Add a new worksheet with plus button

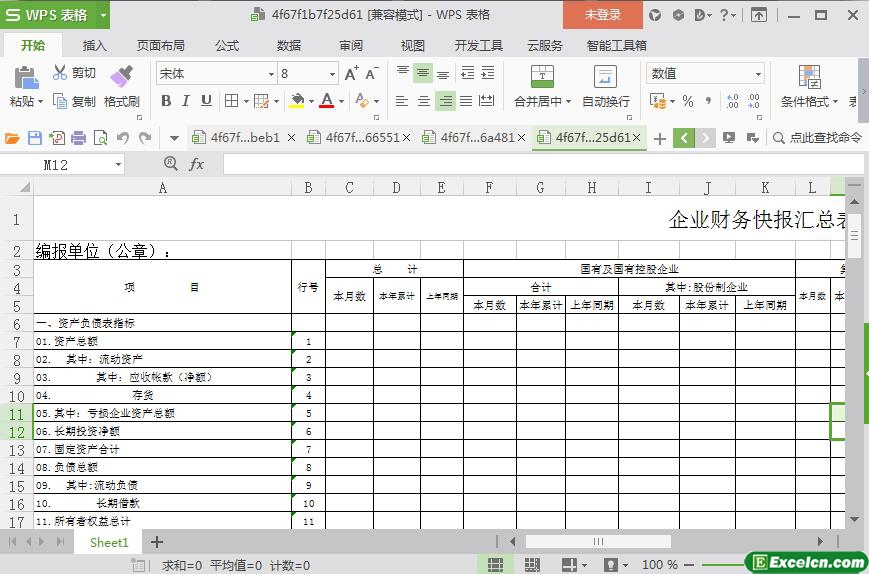[x=157, y=542]
